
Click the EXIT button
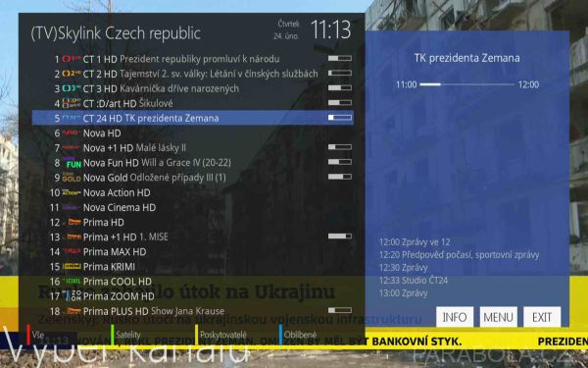542,317
